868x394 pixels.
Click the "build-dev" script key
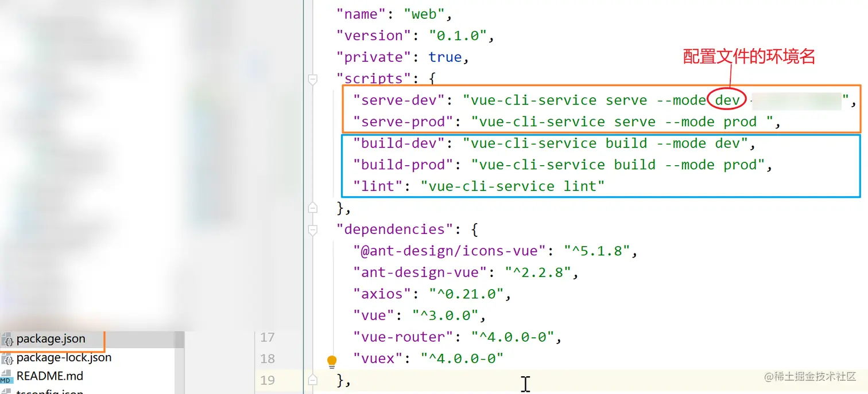click(400, 143)
